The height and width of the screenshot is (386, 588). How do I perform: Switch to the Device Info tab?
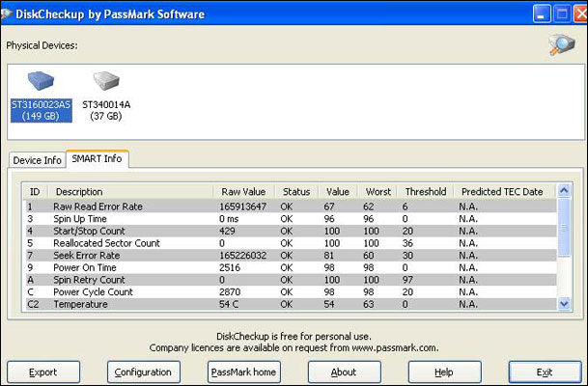[x=38, y=160]
